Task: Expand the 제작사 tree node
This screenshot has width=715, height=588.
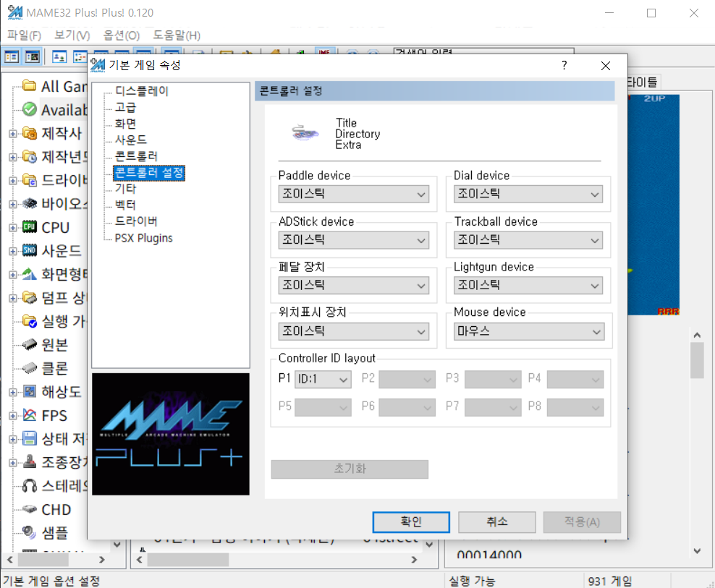Action: pos(13,134)
